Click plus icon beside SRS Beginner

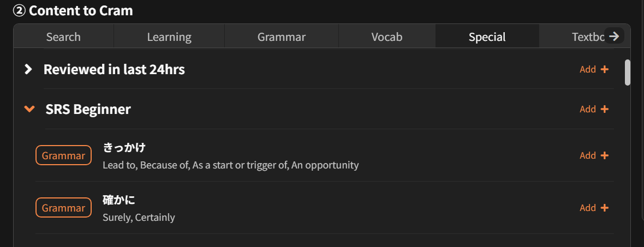[x=604, y=109]
